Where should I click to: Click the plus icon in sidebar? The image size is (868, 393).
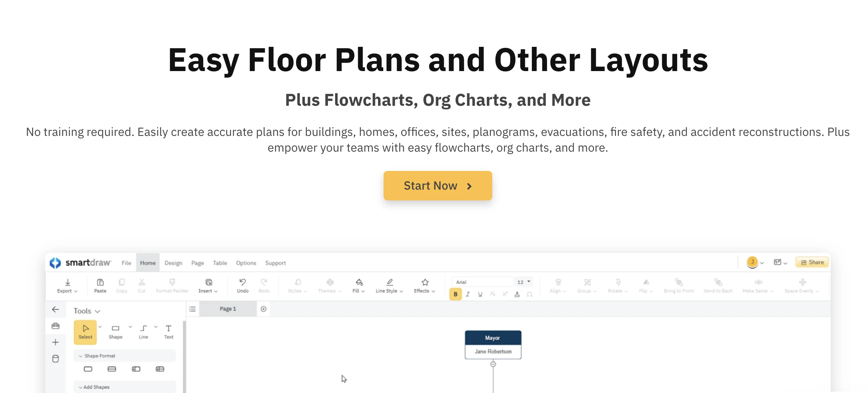click(56, 343)
